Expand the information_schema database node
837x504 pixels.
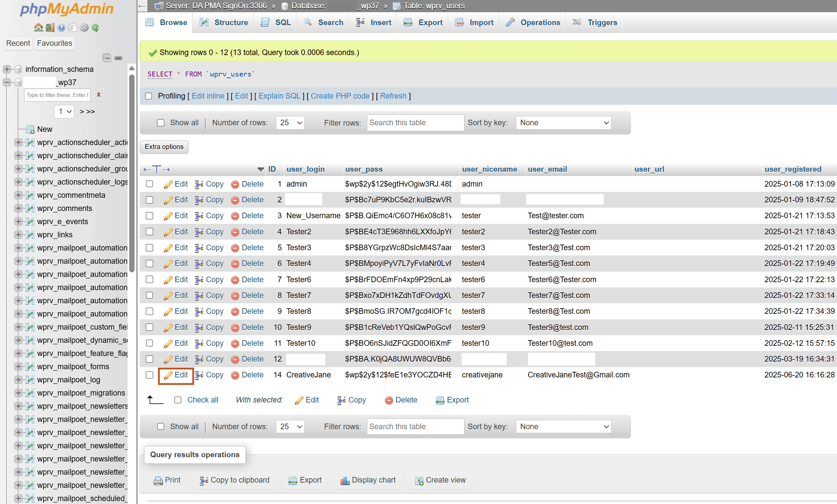(7, 69)
